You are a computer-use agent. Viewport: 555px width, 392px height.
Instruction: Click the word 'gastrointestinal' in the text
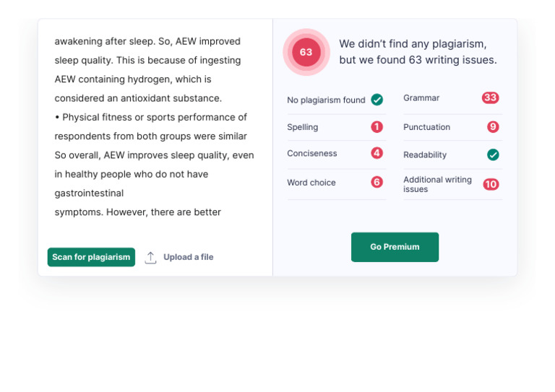(89, 193)
